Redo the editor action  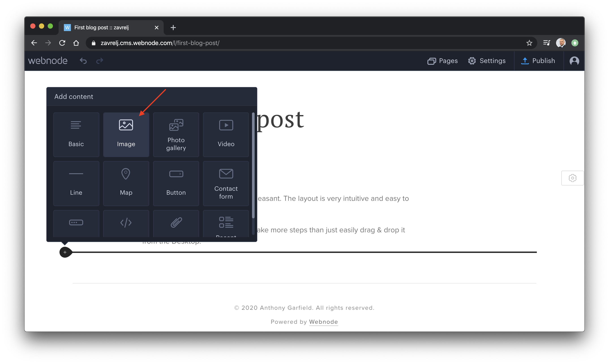100,61
